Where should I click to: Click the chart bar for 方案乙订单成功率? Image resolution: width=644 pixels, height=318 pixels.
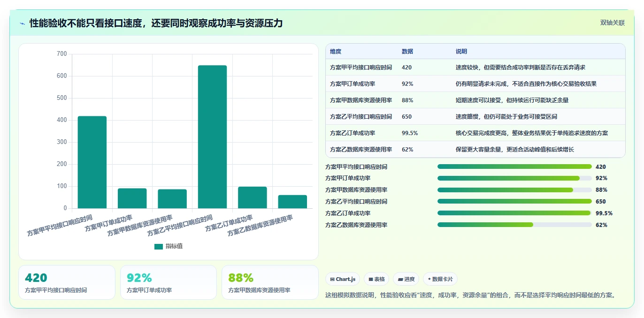253,197
